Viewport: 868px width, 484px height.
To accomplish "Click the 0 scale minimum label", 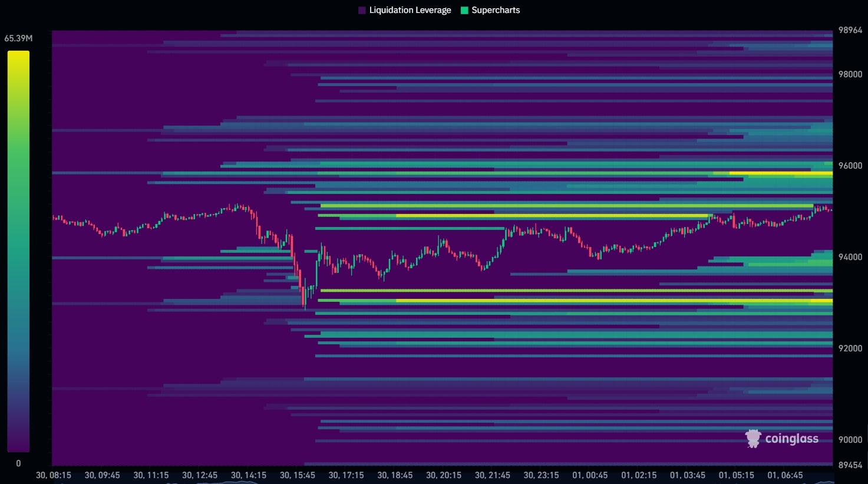I will 18,463.
